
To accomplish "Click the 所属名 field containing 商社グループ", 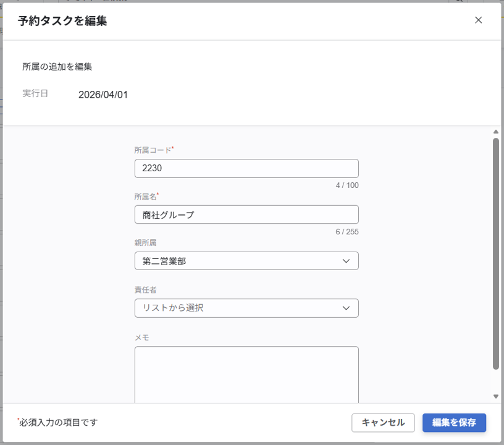I will coord(246,214).
